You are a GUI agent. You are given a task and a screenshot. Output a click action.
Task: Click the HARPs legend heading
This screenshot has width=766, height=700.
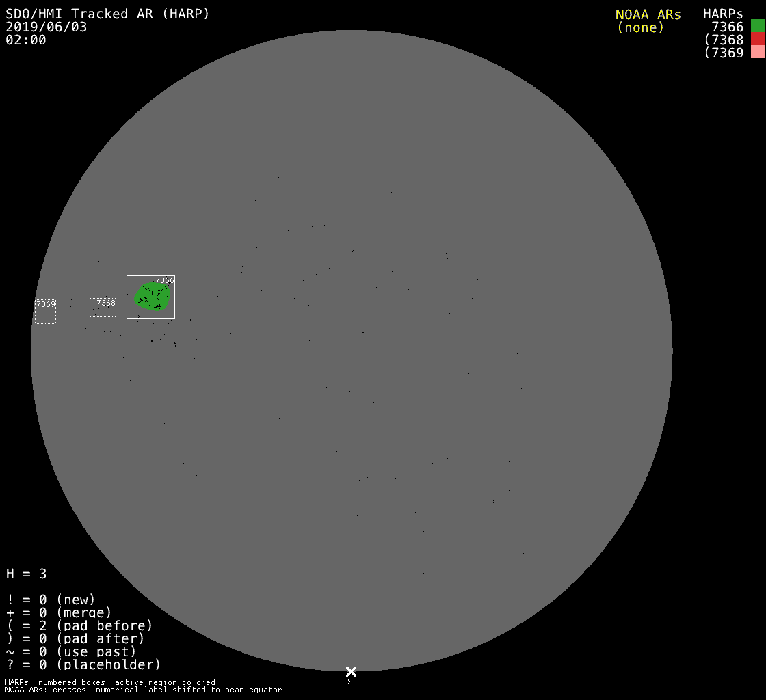click(x=723, y=14)
